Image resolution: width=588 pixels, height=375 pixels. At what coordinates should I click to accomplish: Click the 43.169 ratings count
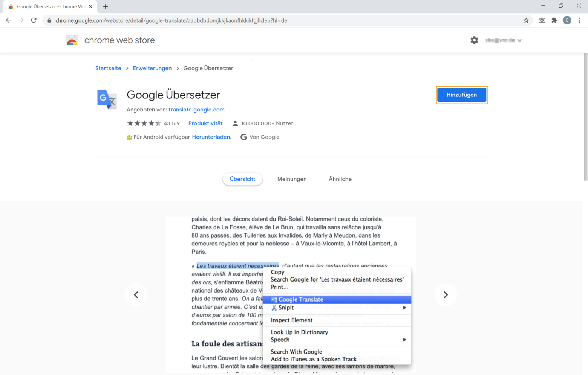tap(172, 123)
